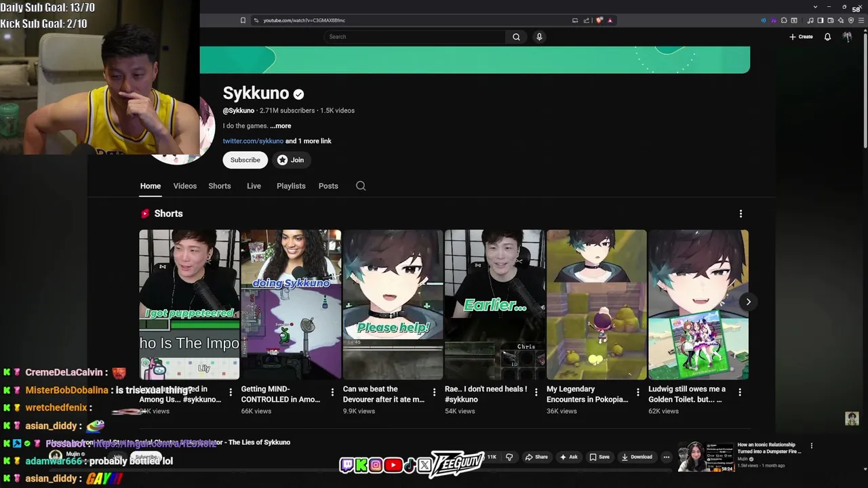Click the Brave VPN shield icon
The height and width of the screenshot is (488, 868).
tap(851, 20)
